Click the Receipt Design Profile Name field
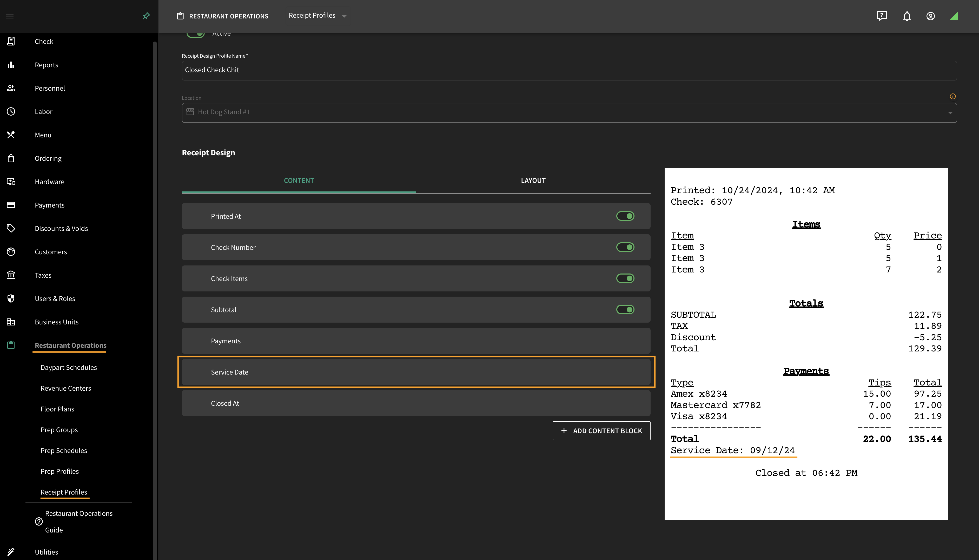The height and width of the screenshot is (560, 979). (569, 70)
